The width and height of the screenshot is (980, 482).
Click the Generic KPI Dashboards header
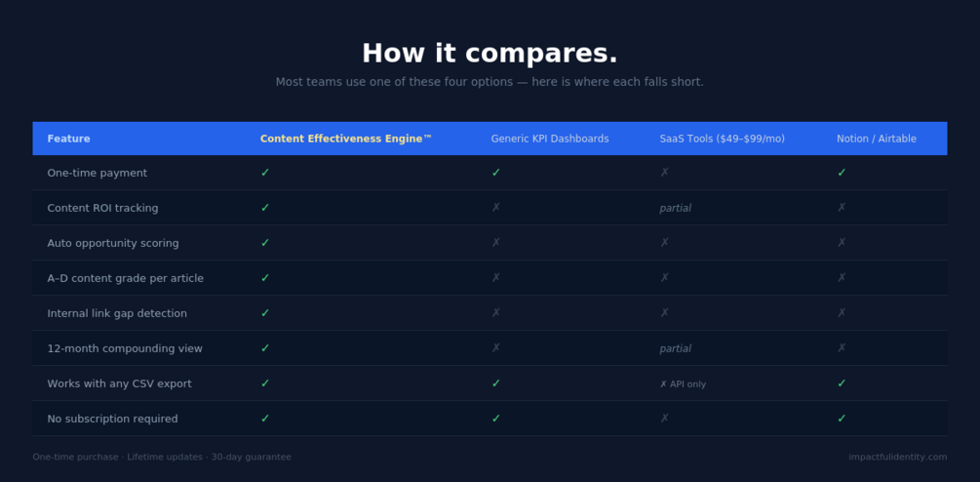coord(549,139)
